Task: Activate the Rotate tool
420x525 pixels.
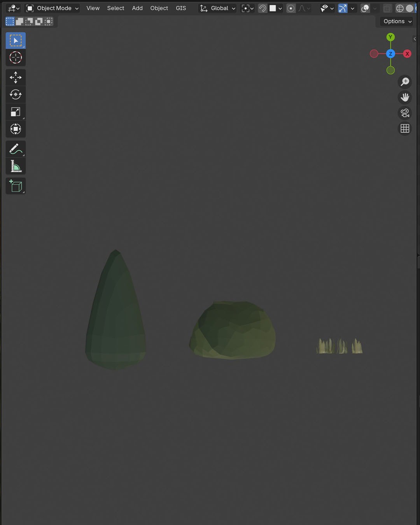Action: pyautogui.click(x=16, y=94)
